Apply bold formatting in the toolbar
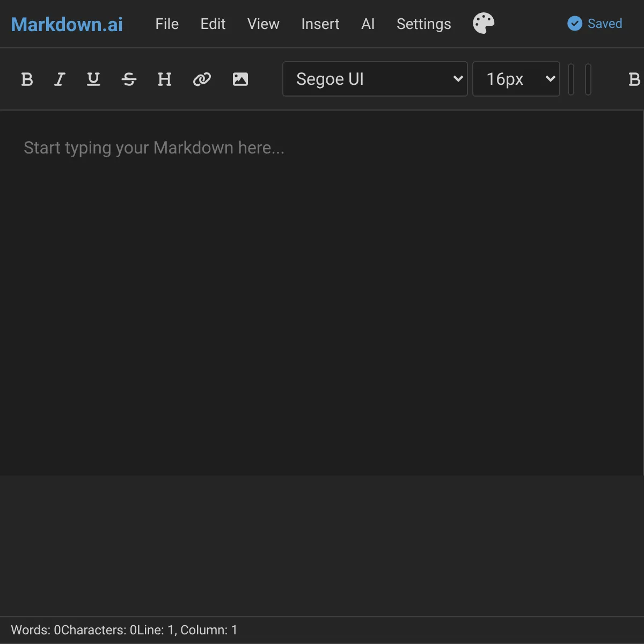Image resolution: width=644 pixels, height=644 pixels. (x=27, y=79)
